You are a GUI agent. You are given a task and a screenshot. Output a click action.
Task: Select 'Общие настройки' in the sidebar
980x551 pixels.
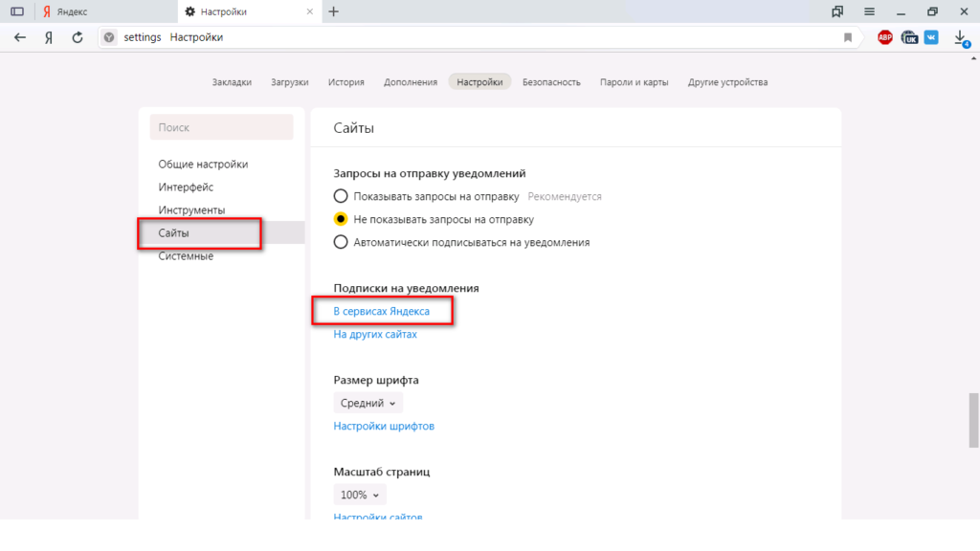(x=203, y=165)
